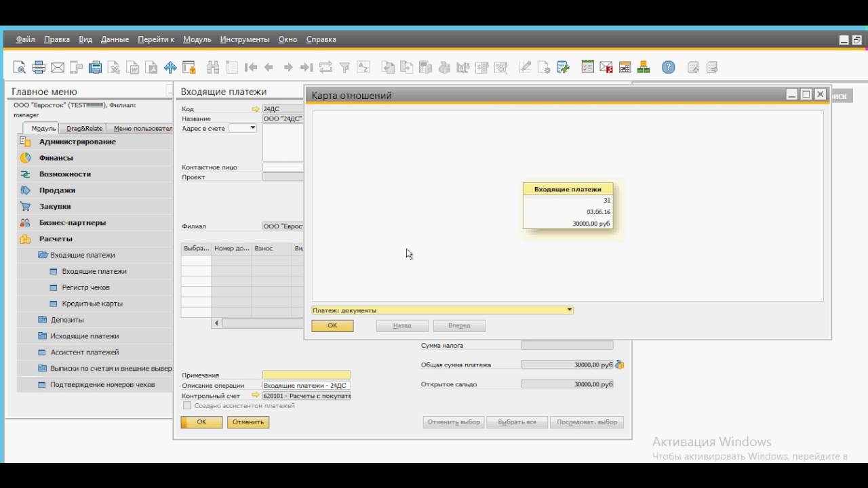This screenshot has width=868, height=488.
Task: Open the Инструменты menu
Action: pyautogui.click(x=245, y=39)
